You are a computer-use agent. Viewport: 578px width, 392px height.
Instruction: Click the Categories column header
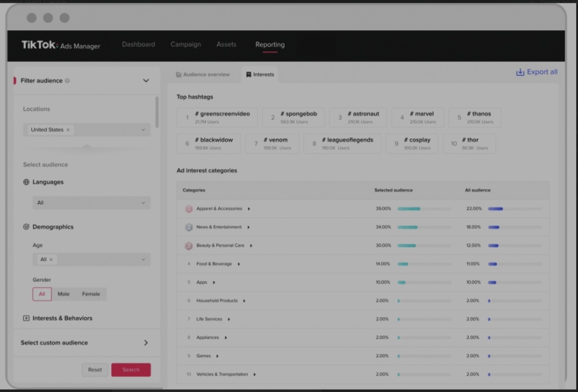(x=194, y=190)
